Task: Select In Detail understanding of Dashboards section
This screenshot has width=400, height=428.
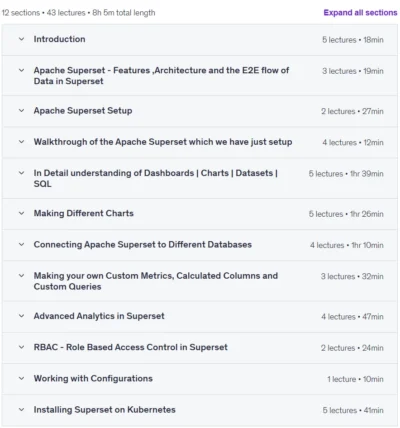Action: coord(156,178)
